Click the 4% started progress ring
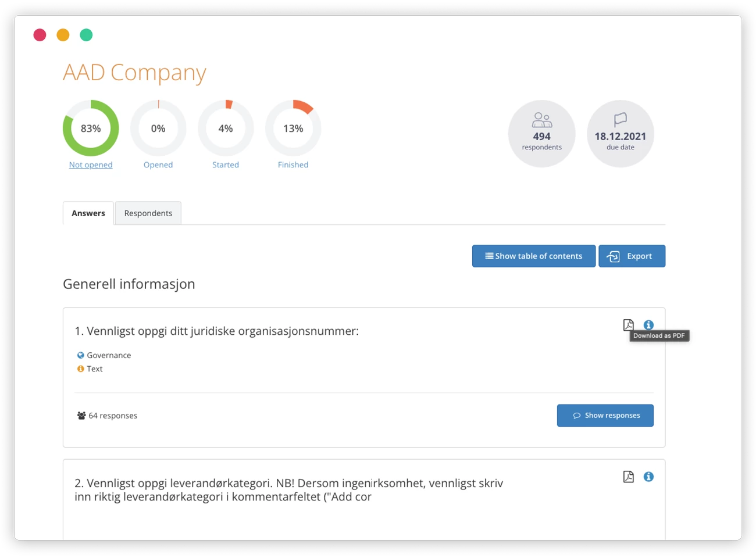Viewport: 756px width, 558px height. pos(226,128)
